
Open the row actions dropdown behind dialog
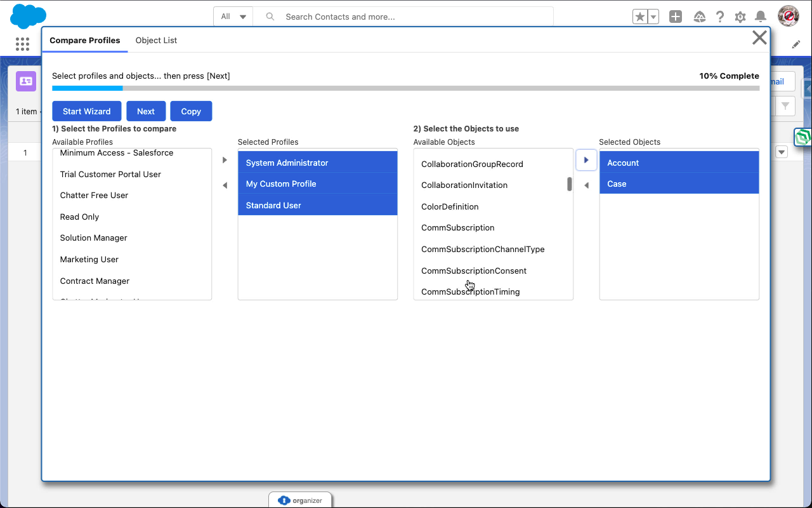click(x=782, y=152)
